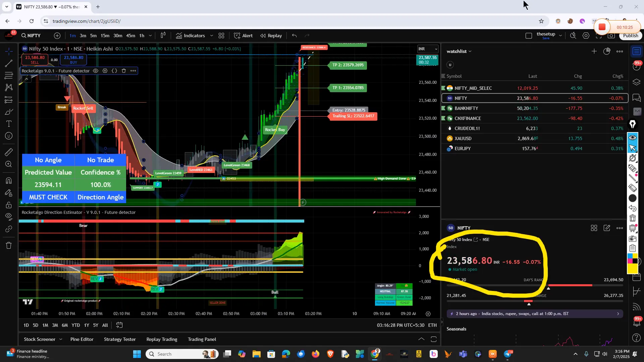Viewport: 644px width, 362px height.
Task: Enable Magnet mode for drawings
Action: point(8,181)
